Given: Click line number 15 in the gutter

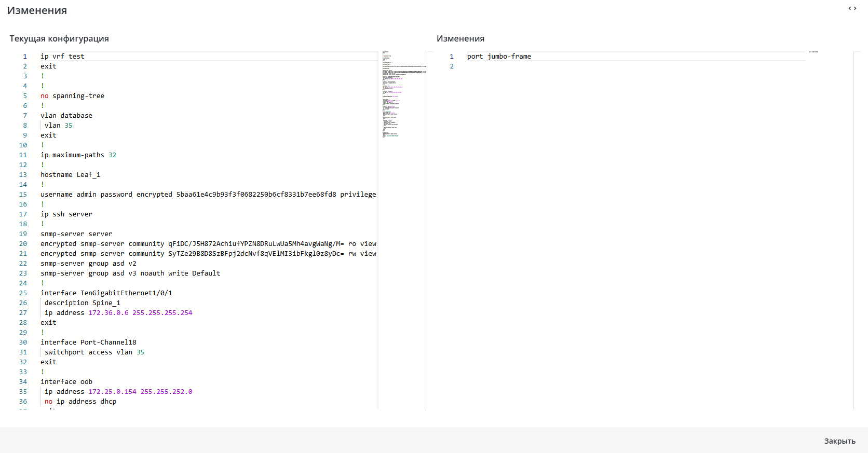Looking at the screenshot, I should point(23,195).
